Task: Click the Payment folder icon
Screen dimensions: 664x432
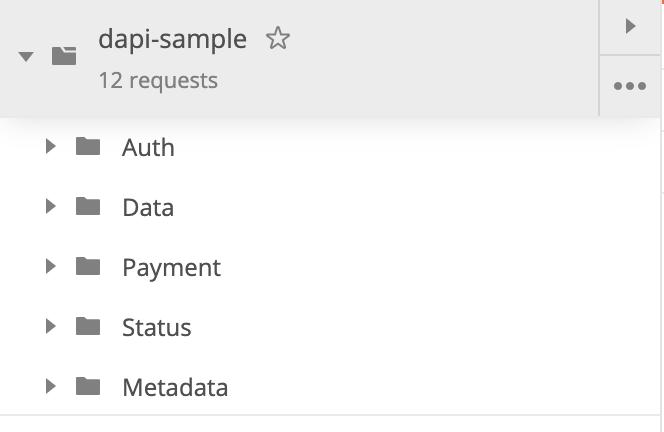Action: click(x=88, y=267)
